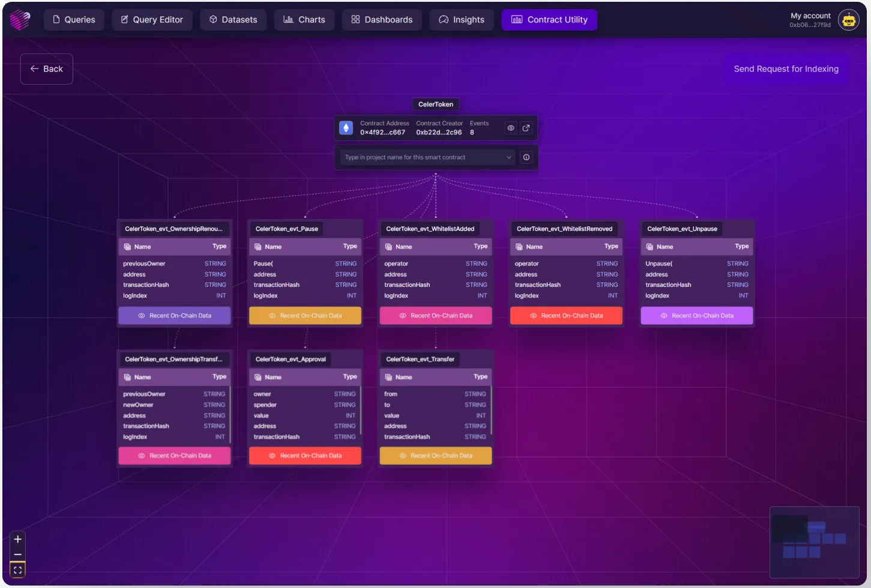View Recent On-Chain Data for Unpause
Screen dimensions: 871x588
[x=697, y=316]
